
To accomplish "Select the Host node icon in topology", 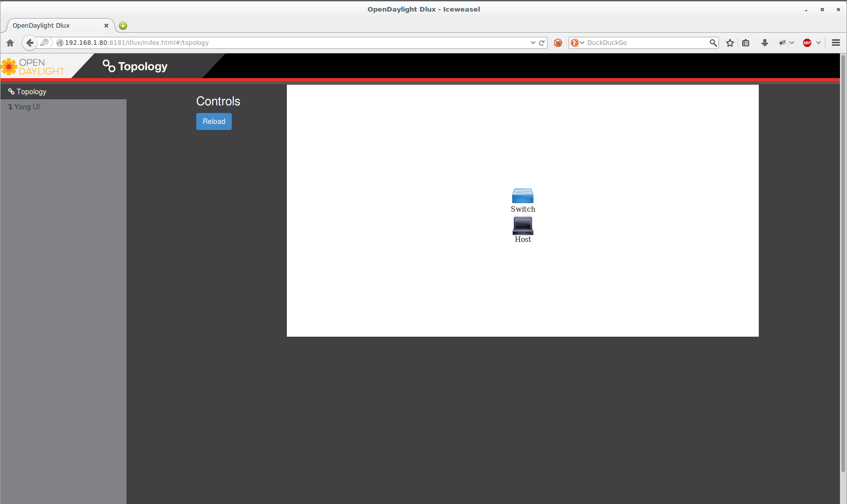I will (x=523, y=226).
